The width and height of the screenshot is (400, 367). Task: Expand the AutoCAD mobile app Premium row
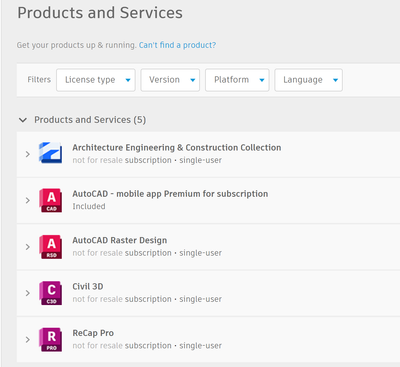click(x=28, y=200)
